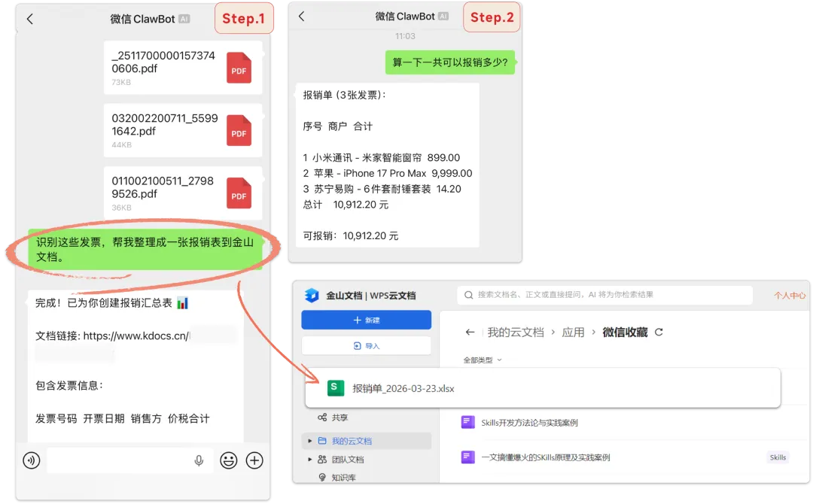This screenshot has width=813, height=504.
Task: Click the magnifier icon in the search bar
Action: coord(468,294)
